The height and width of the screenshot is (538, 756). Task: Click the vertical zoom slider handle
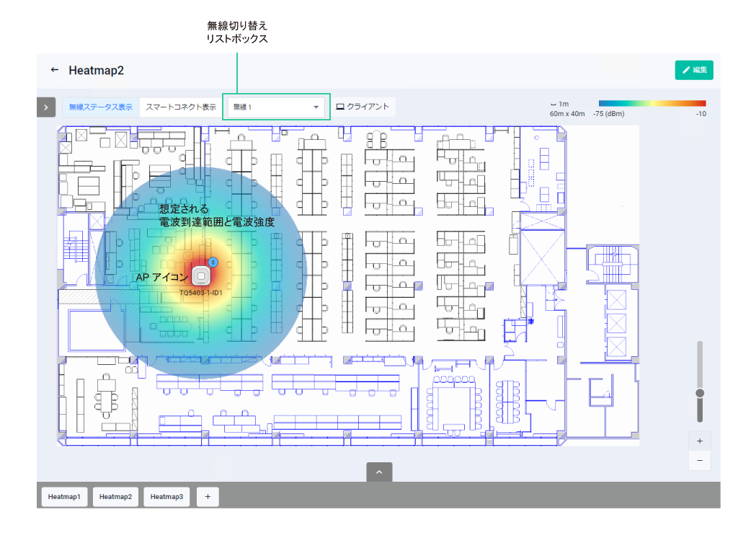click(x=700, y=393)
